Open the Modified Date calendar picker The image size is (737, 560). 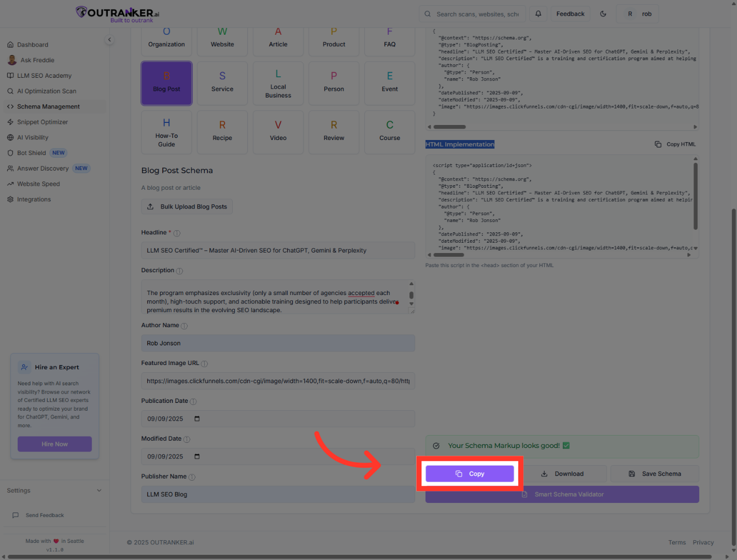click(x=197, y=456)
